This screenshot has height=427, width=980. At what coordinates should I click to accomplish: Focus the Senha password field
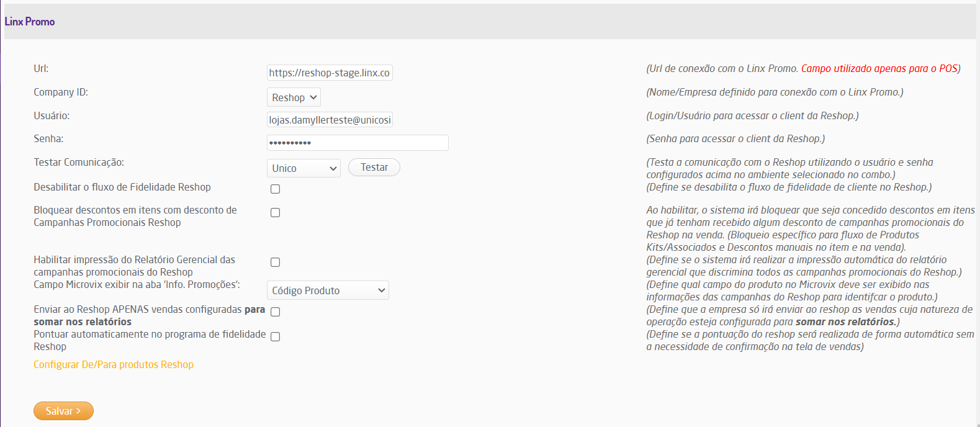357,143
